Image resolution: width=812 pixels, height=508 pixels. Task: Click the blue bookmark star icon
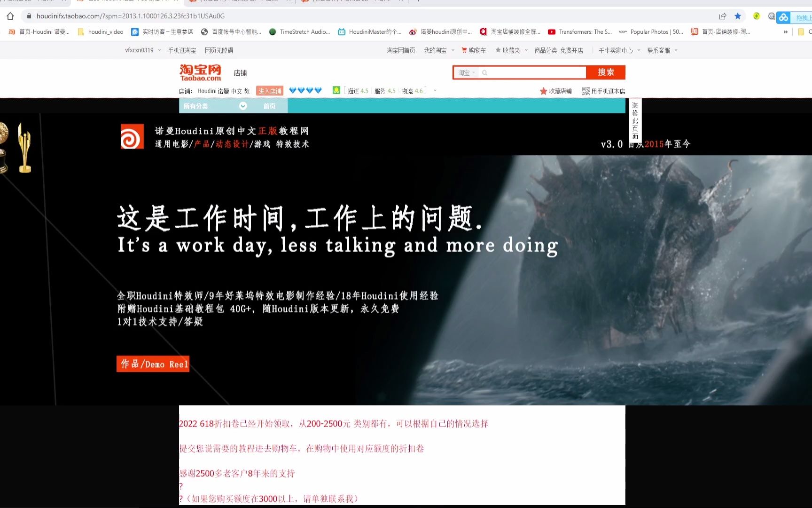coord(738,16)
